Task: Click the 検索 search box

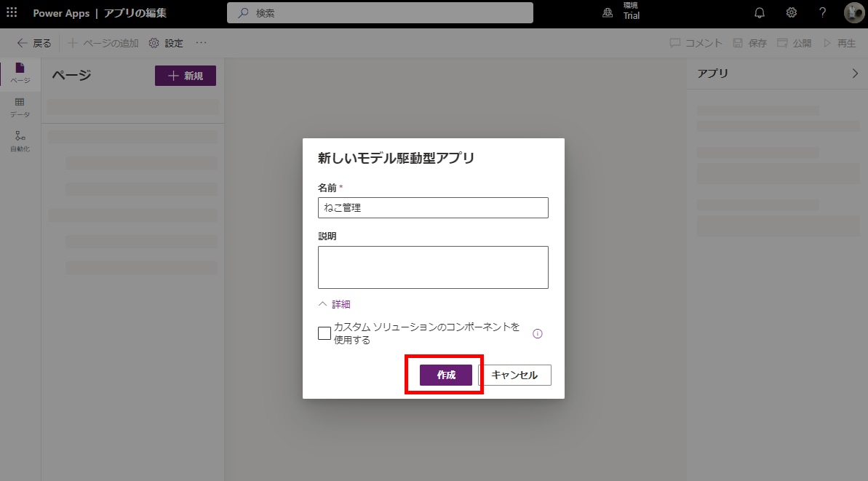Action: click(x=380, y=12)
